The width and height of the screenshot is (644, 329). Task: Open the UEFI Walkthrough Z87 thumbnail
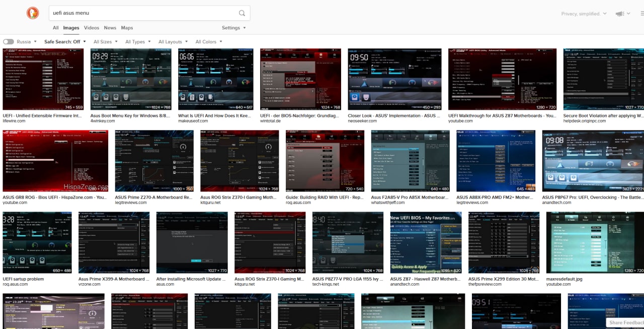point(503,79)
